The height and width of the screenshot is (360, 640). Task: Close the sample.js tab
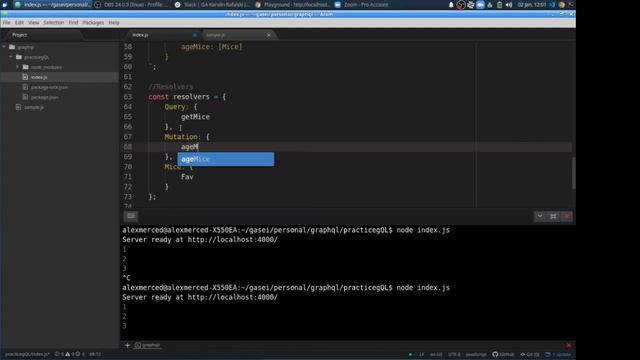coord(269,35)
